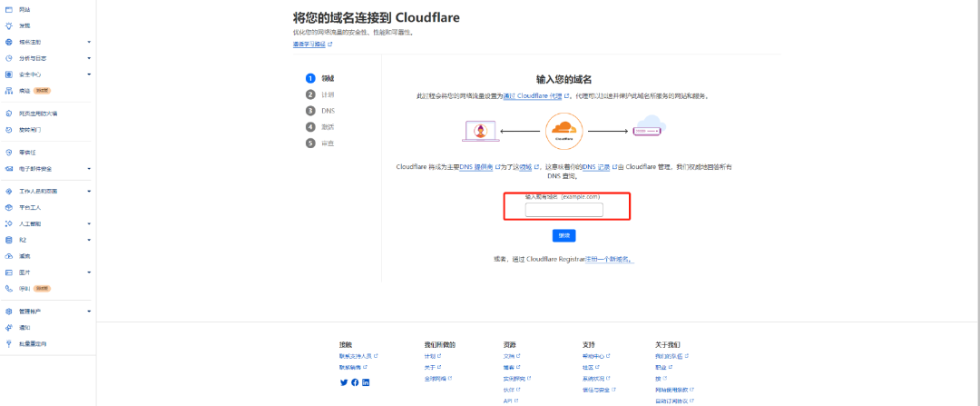Viewport: 980px width, 406px height.
Task: Expand the 电子邮件安全 sidebar arrow
Action: click(x=89, y=168)
